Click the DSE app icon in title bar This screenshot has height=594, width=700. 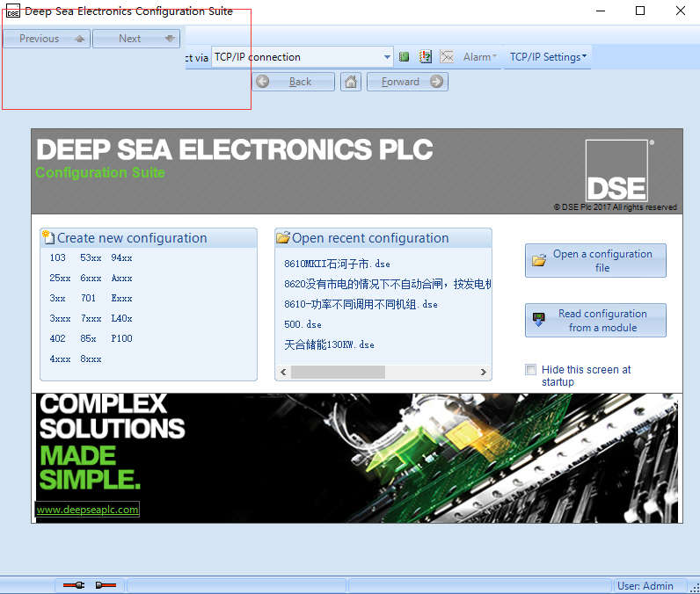(x=13, y=11)
